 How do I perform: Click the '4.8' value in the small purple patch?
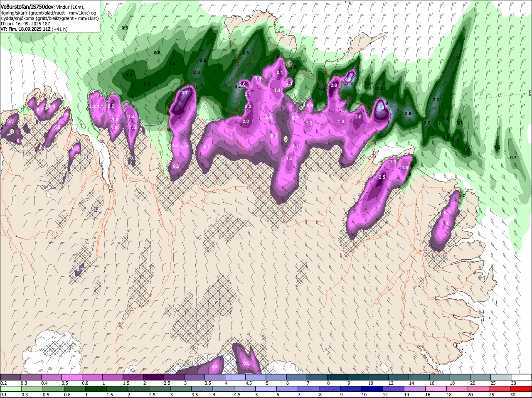tap(349, 79)
